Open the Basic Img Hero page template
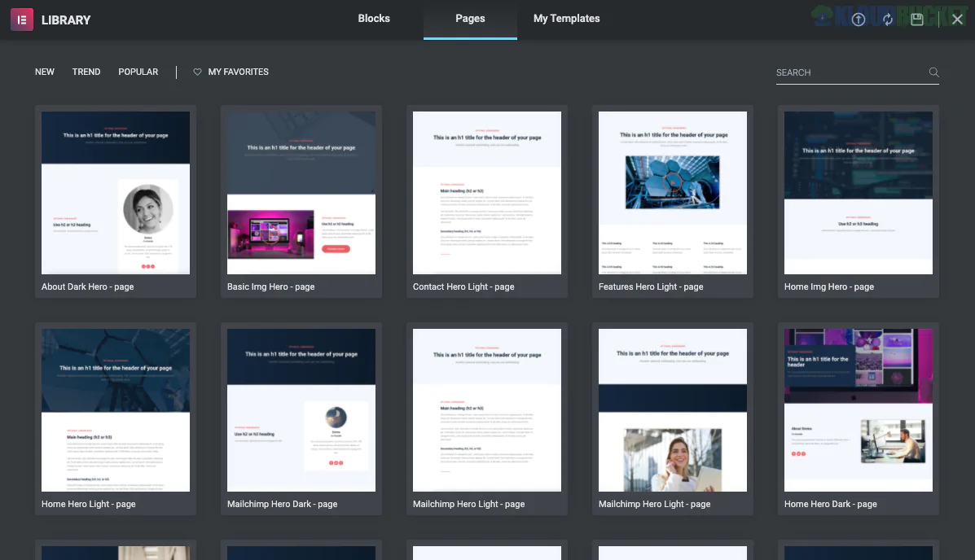The width and height of the screenshot is (975, 560). coord(301,192)
